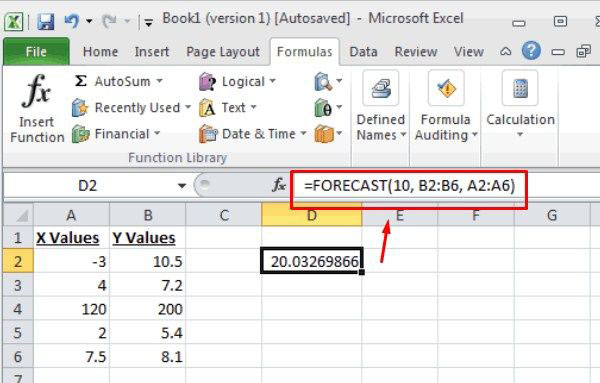The image size is (600, 383).
Task: Select the Formulas tab
Action: (x=305, y=52)
